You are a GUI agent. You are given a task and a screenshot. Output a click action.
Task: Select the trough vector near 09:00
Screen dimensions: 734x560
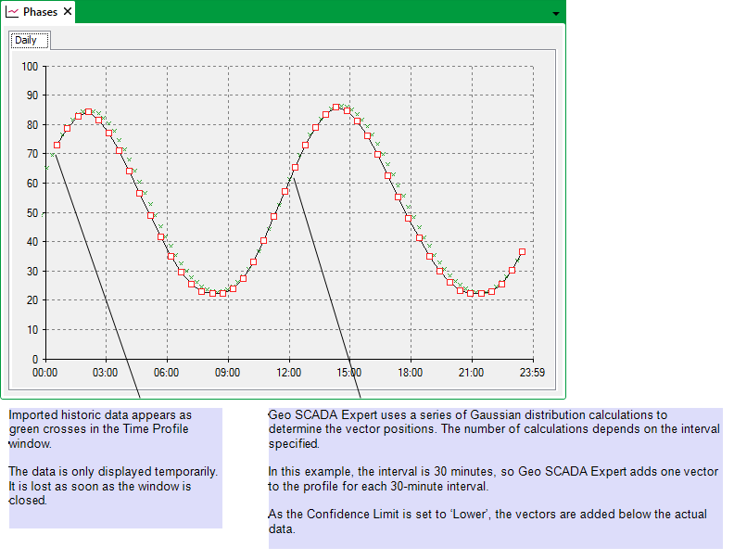point(223,293)
